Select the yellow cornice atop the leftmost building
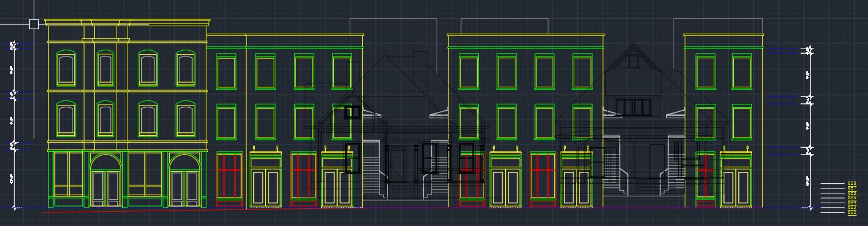The height and width of the screenshot is (226, 868). (128, 23)
